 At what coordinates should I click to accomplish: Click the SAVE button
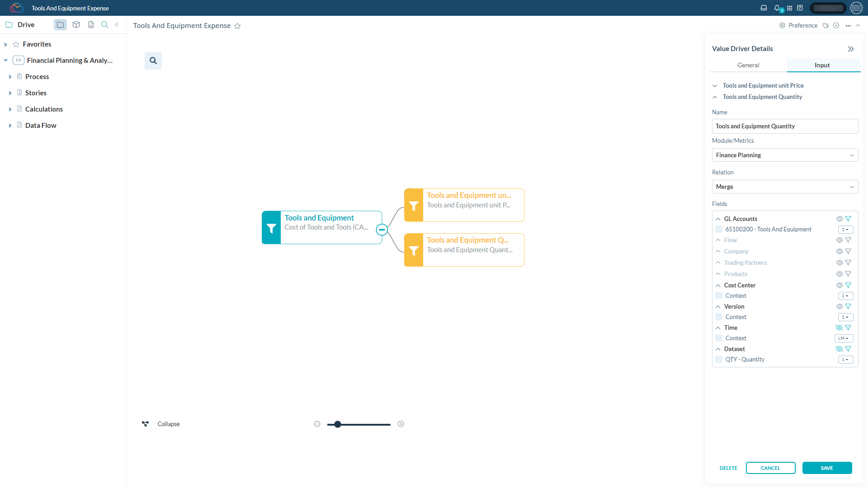(827, 468)
